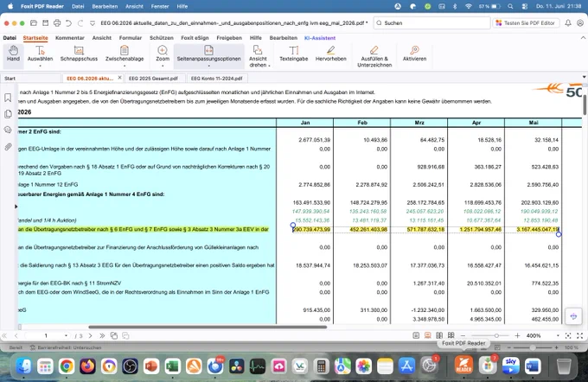
Task: Click the open file icon in title bar
Action: click(34, 22)
